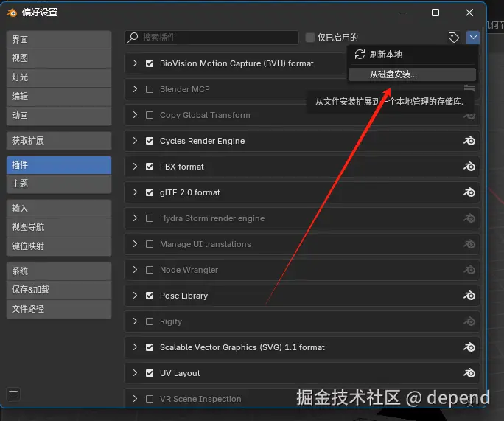This screenshot has height=421, width=504.
Task: Click Blender icon on FBX format row
Action: pyautogui.click(x=469, y=167)
